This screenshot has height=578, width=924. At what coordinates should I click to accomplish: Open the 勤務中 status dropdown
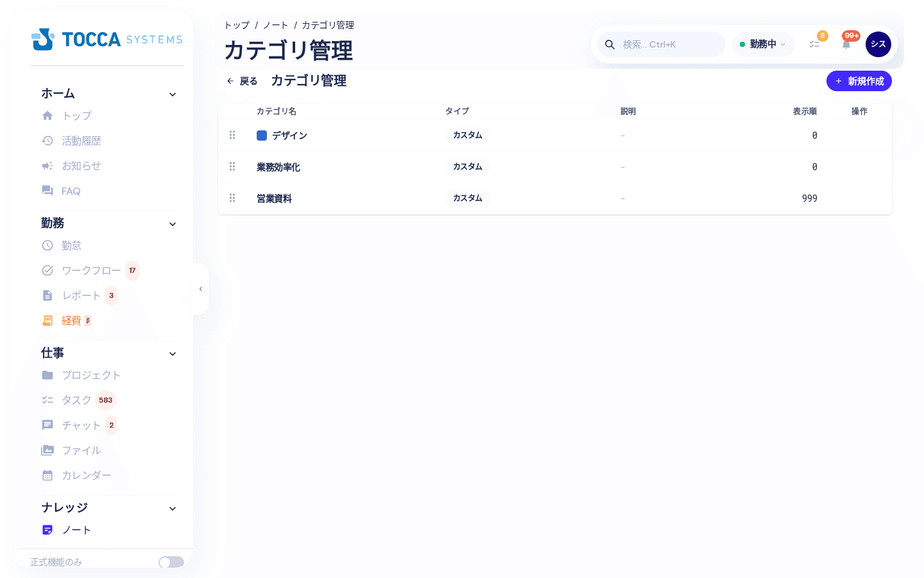click(763, 44)
